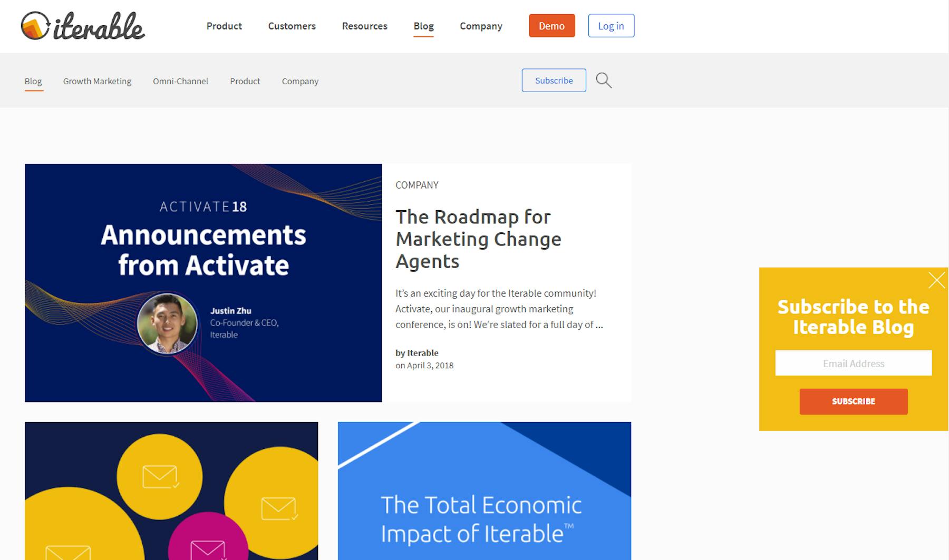Click the author name Iterable

point(423,353)
